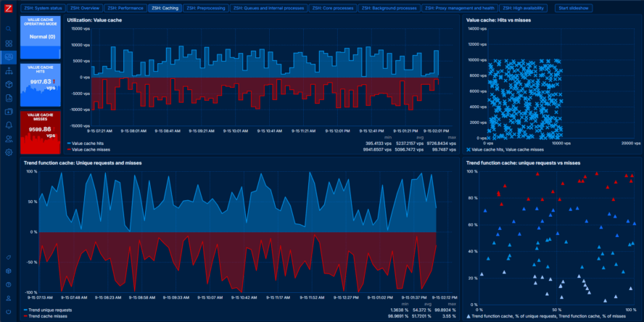Open the Users icon in sidebar

click(9, 139)
